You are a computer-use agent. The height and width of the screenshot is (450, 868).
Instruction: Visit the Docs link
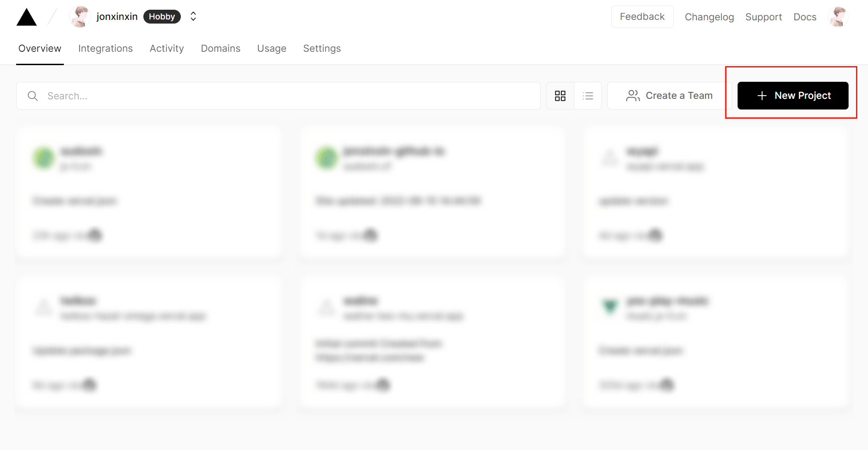pyautogui.click(x=805, y=17)
